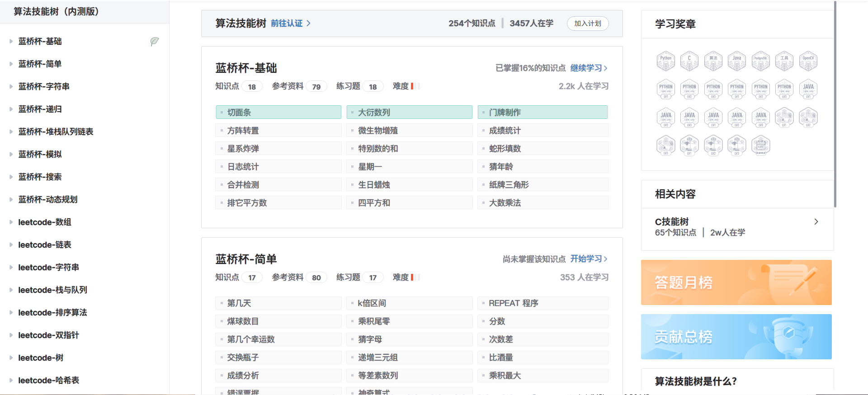Open the C language badge
Image resolution: width=868 pixels, height=395 pixels.
pos(689,61)
